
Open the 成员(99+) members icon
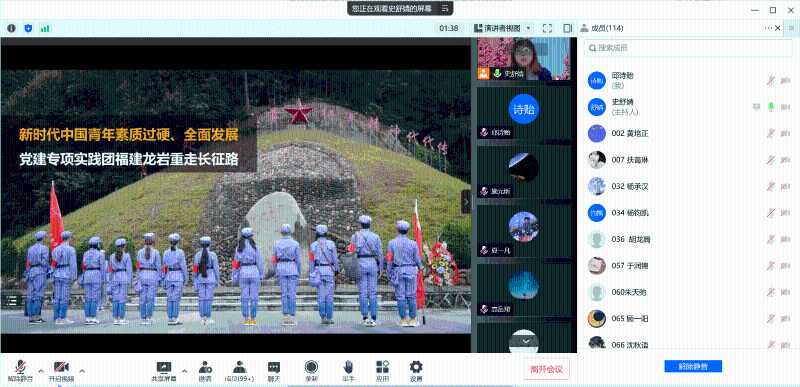[x=239, y=371]
